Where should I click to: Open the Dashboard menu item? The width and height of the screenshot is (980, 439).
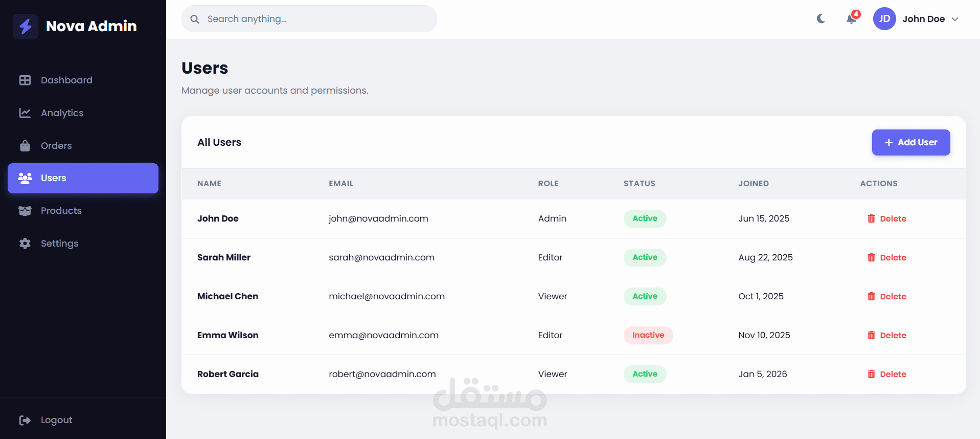(83, 80)
